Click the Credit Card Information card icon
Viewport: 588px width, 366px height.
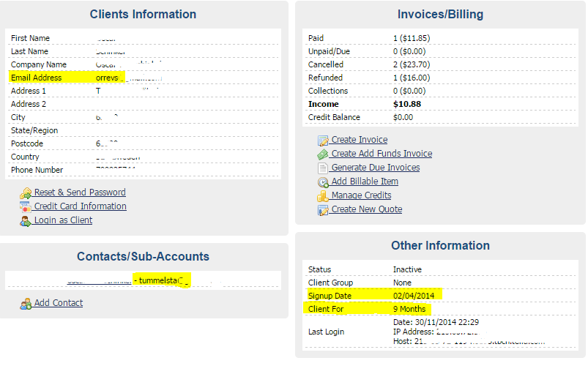point(26,207)
